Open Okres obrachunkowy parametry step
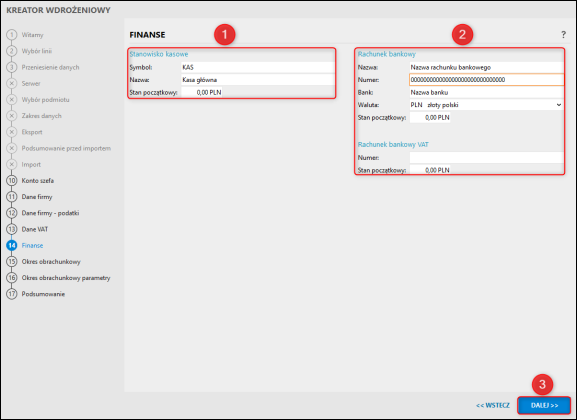 coord(66,278)
